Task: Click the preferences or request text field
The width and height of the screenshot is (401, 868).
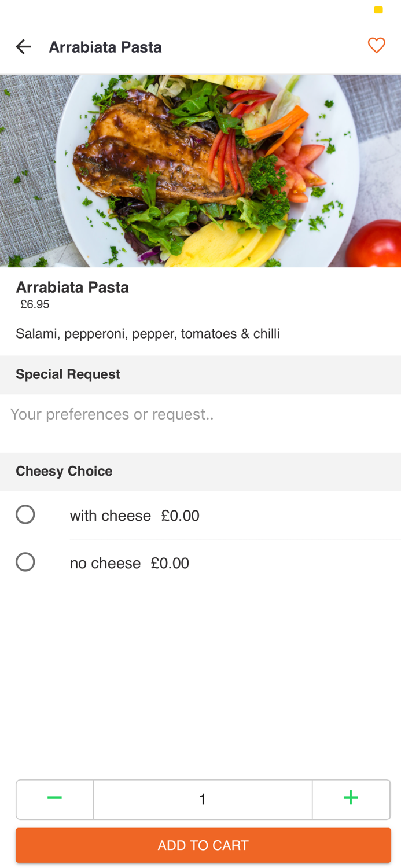Action: 200,422
